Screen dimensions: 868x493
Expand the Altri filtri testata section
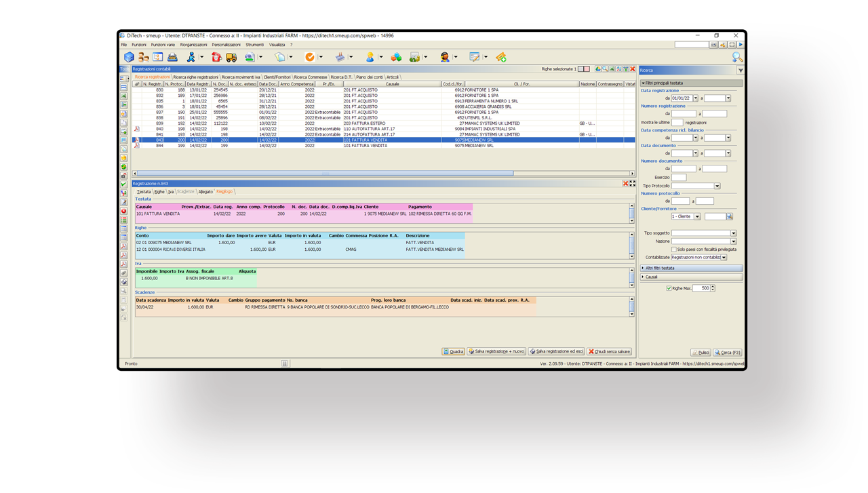[x=692, y=268]
